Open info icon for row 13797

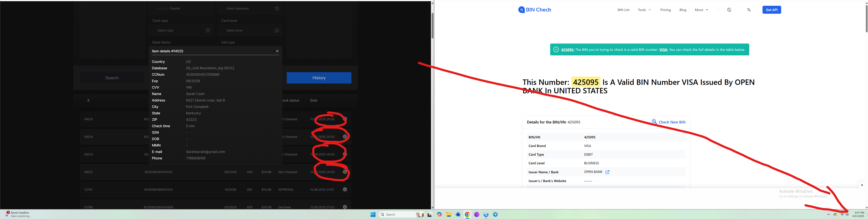pos(345,189)
